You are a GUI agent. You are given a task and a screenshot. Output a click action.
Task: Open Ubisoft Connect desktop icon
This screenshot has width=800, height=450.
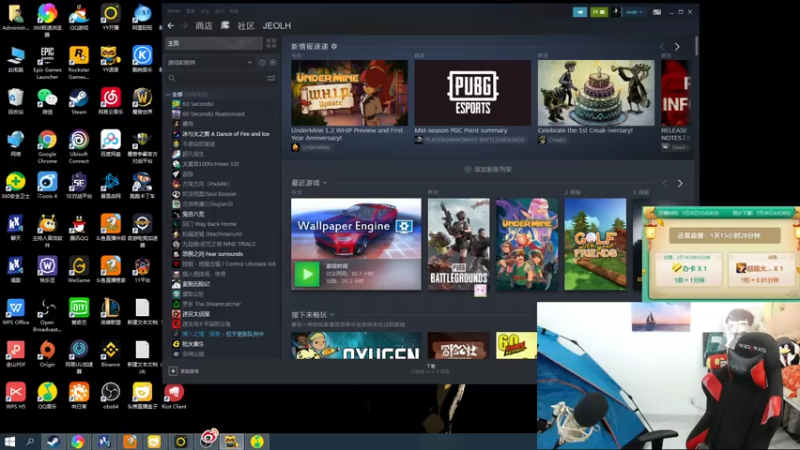point(79,147)
